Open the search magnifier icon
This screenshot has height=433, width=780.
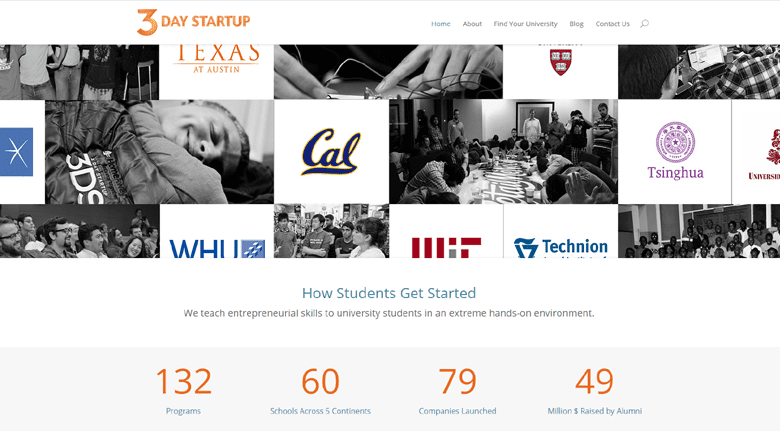(644, 24)
